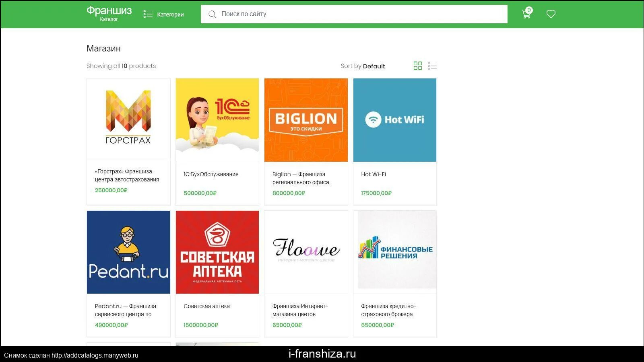
Task: Open the Советская аптека product image
Action: (217, 252)
